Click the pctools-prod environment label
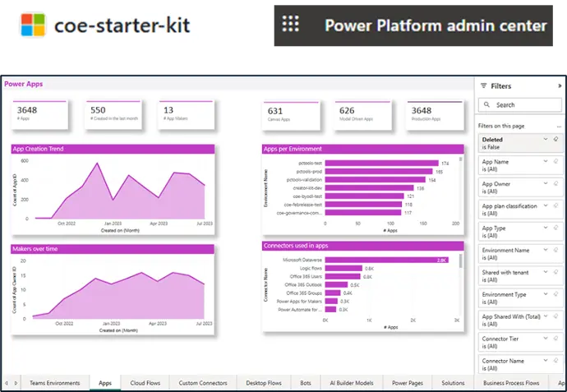The height and width of the screenshot is (392, 567). click(309, 172)
